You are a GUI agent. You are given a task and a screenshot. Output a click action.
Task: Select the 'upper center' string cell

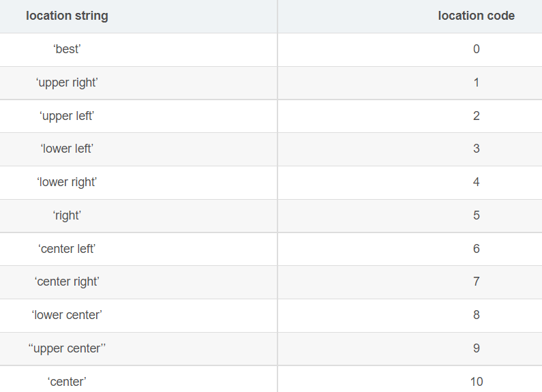coord(67,348)
